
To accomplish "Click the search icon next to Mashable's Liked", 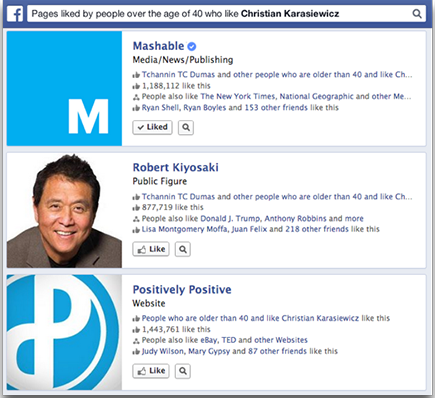I will (x=186, y=127).
